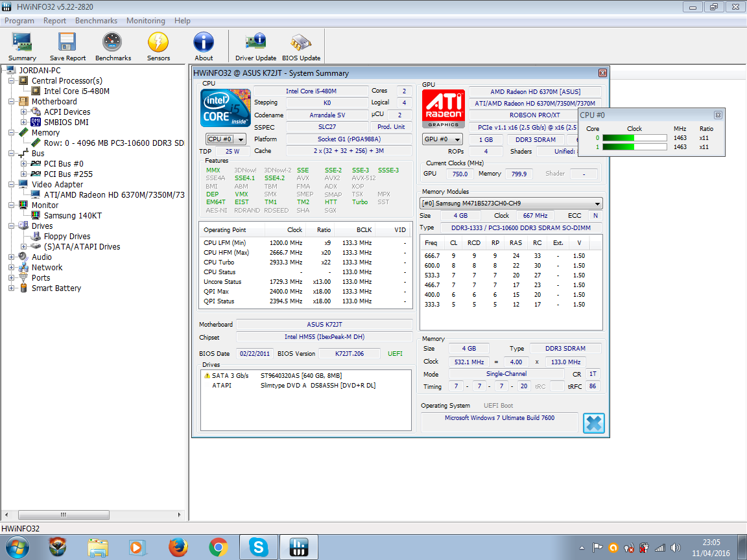Click the tree panel horizontal scrollbar
Image resolution: width=747 pixels, height=560 pixels.
93,515
